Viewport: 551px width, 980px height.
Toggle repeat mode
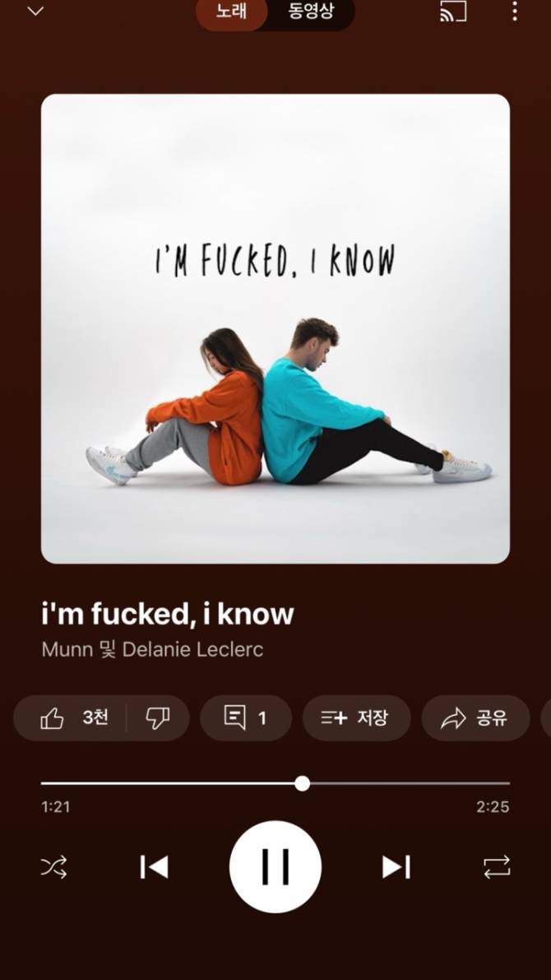tap(497, 867)
